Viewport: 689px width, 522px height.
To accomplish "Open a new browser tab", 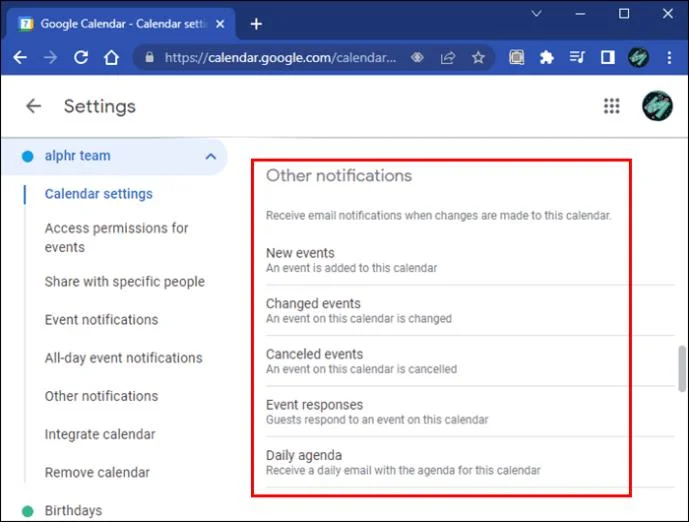I will coord(256,24).
